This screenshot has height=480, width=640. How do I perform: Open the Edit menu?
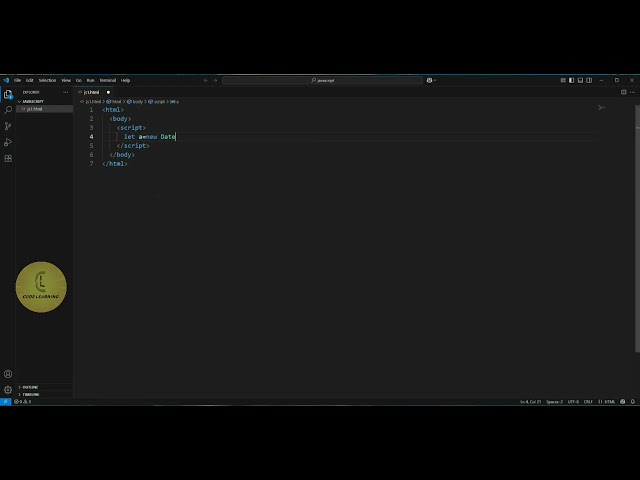(30, 80)
